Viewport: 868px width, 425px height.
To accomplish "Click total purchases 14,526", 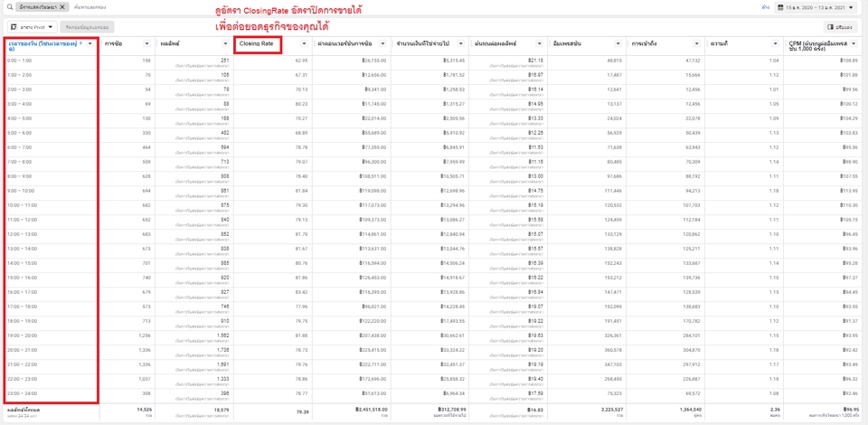I will pos(144,410).
